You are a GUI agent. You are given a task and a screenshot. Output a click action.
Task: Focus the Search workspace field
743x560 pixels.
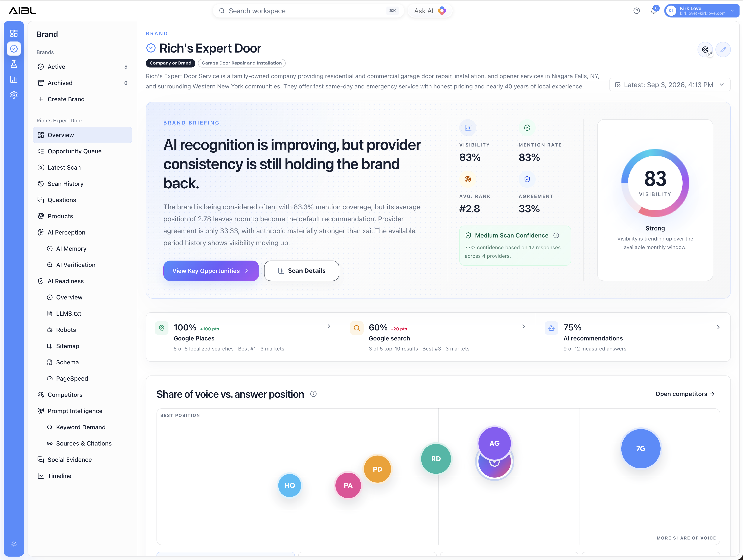pos(308,11)
